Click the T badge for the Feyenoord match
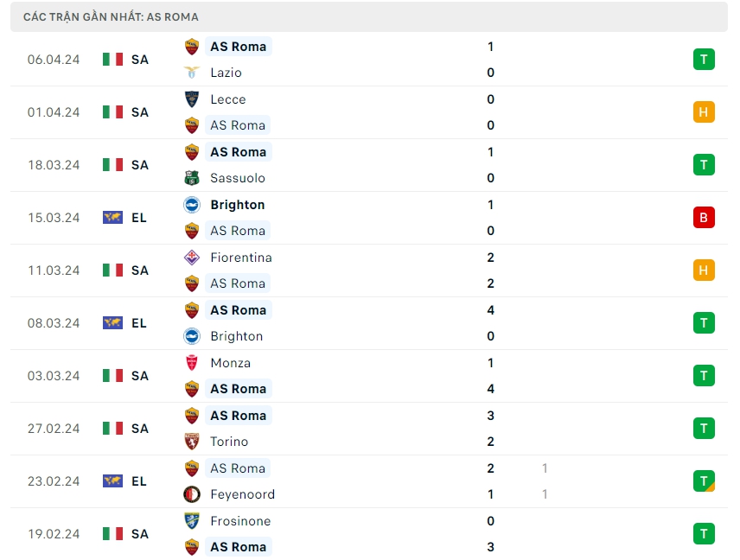 (x=704, y=481)
